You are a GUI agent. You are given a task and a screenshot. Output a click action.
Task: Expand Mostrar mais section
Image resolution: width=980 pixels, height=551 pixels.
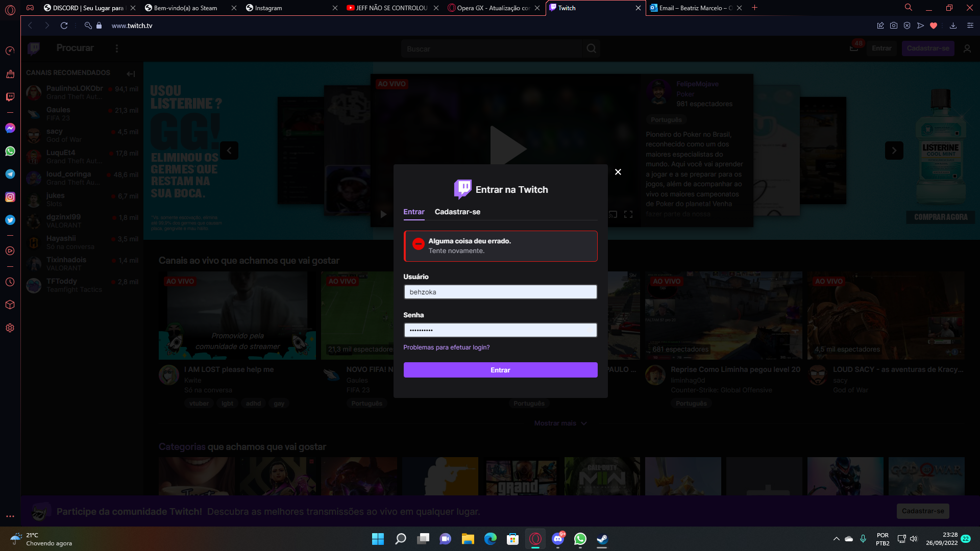(560, 423)
